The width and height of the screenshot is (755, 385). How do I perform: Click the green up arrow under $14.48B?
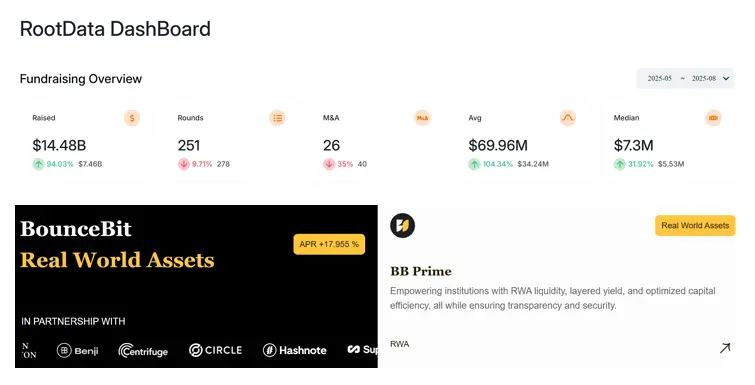(39, 164)
